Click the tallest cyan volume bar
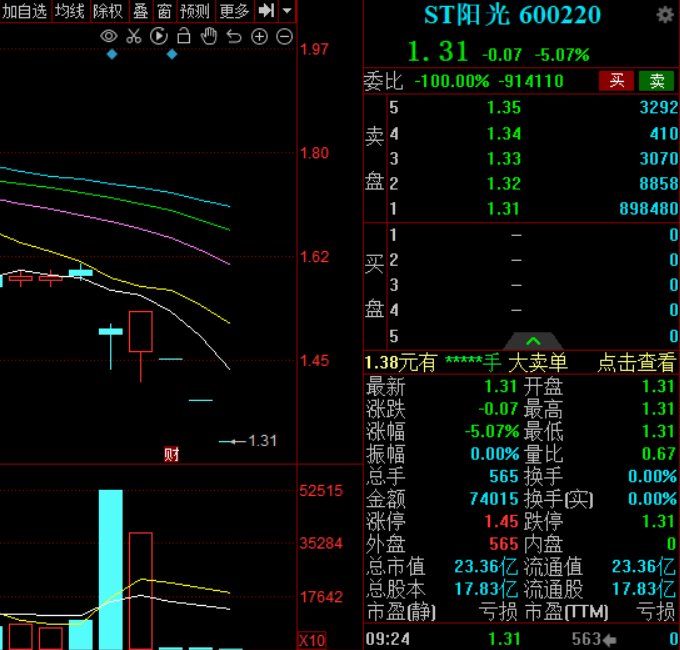 111,569
